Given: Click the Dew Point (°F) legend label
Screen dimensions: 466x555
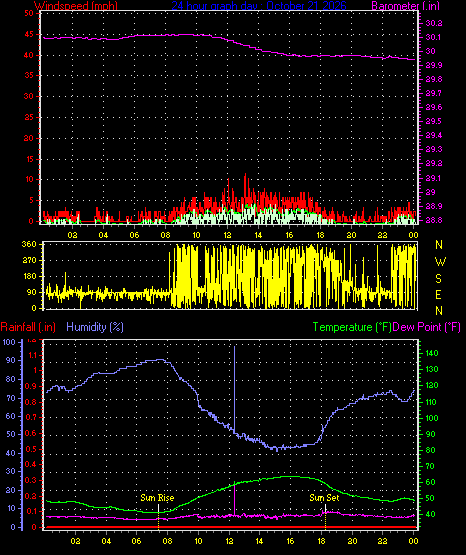Looking at the screenshot, I should point(427,327).
